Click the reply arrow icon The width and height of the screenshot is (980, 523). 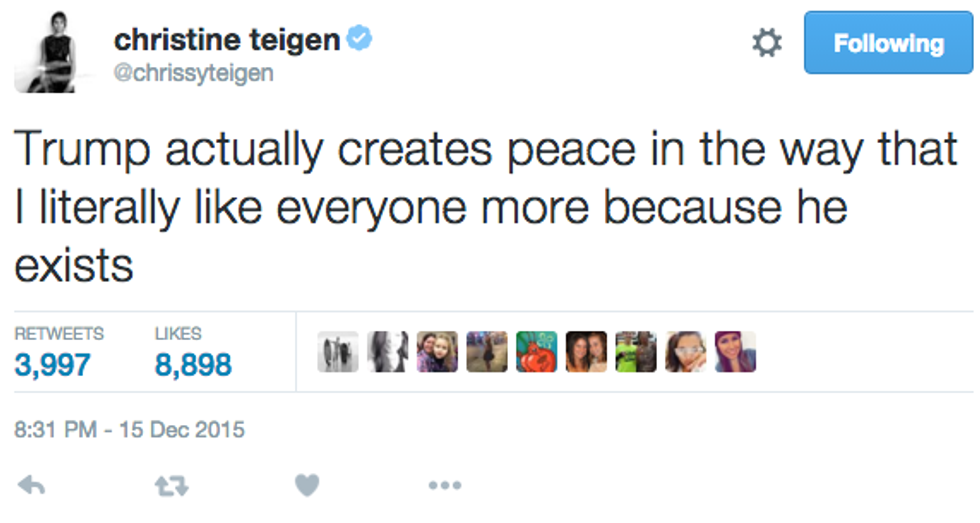[x=32, y=485]
